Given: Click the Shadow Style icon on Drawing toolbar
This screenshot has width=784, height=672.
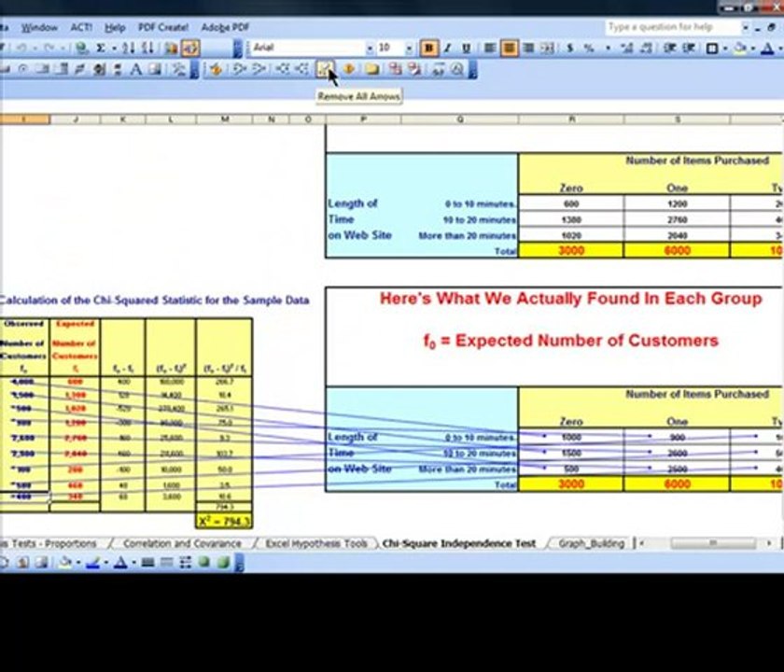Looking at the screenshot, I should pyautogui.click(x=204, y=563).
